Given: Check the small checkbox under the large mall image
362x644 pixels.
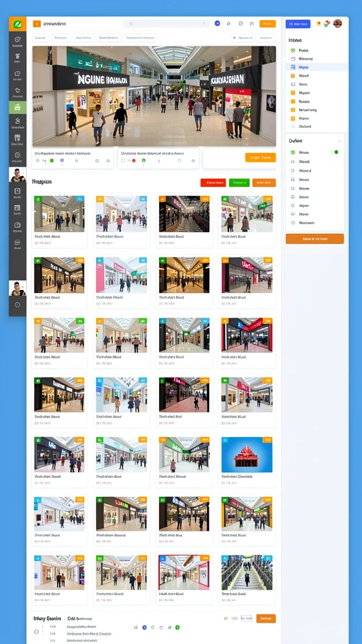Looking at the screenshot, I should click(123, 160).
